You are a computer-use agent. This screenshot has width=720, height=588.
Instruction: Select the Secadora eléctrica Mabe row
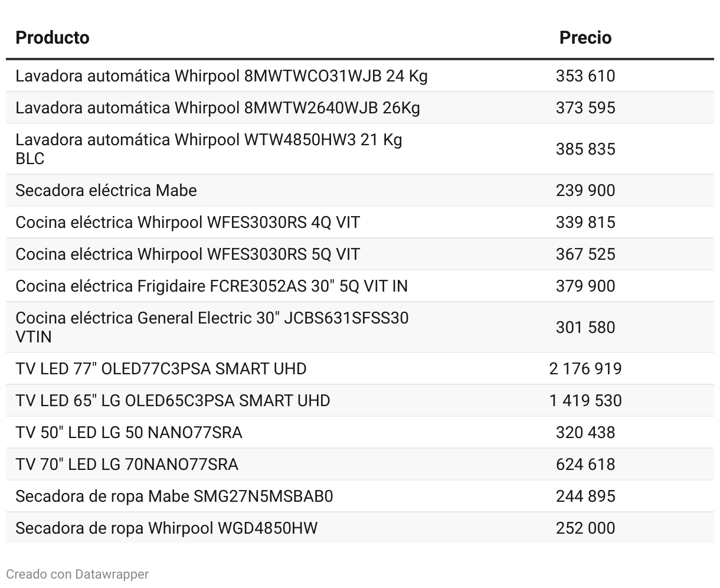[360, 191]
